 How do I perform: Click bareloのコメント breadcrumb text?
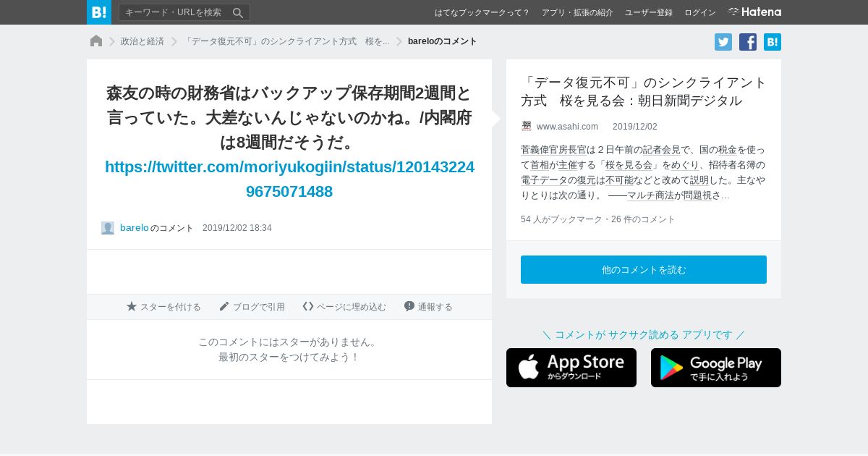point(443,41)
